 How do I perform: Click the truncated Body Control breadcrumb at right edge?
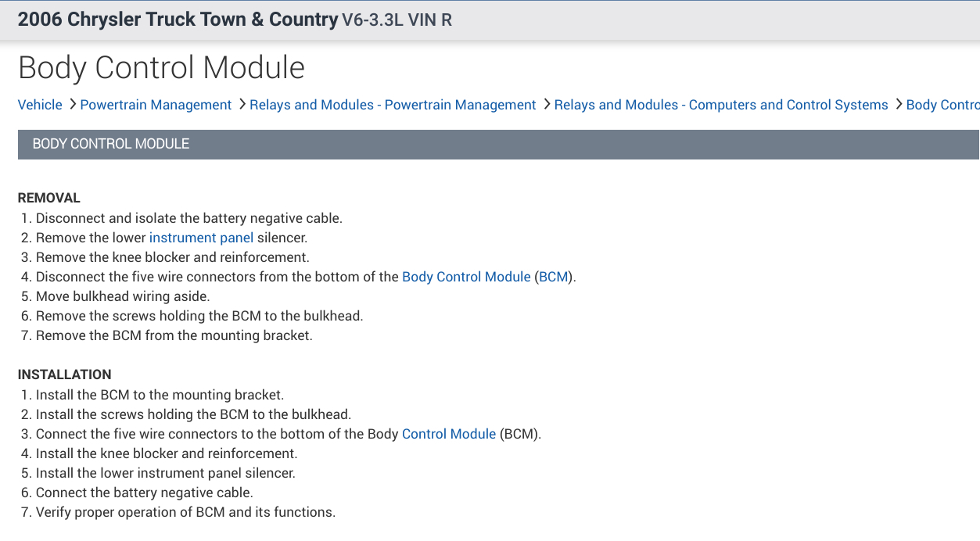(x=942, y=105)
